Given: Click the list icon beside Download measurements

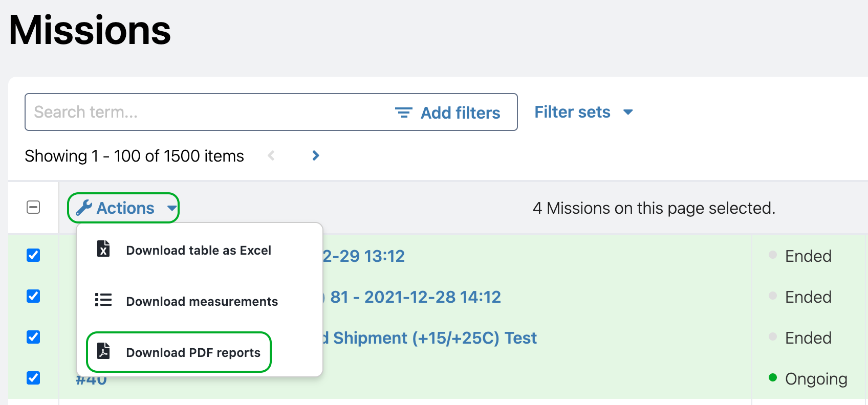Looking at the screenshot, I should click(103, 301).
